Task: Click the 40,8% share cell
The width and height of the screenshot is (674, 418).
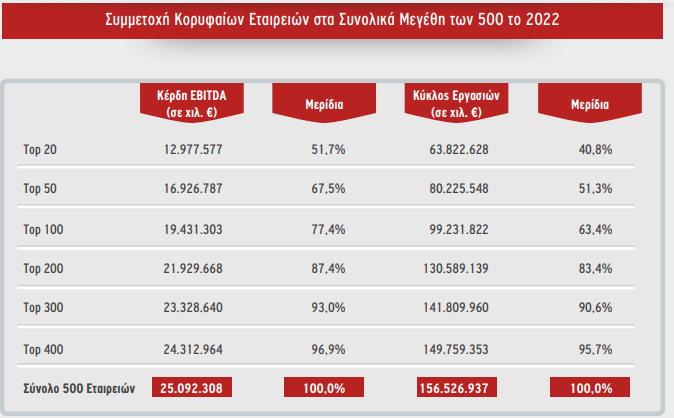Action: click(x=594, y=149)
